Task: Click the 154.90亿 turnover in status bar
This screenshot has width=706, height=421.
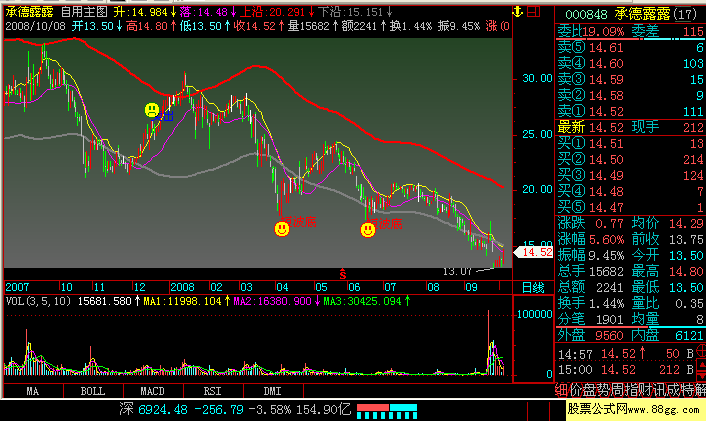Action: click(x=323, y=409)
